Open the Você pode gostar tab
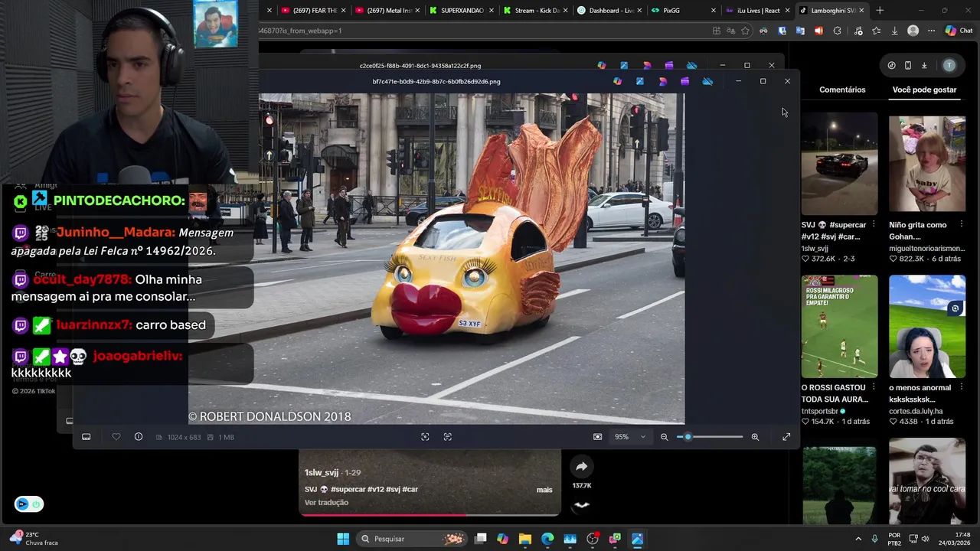Screen dimensions: 980x551 pyautogui.click(x=924, y=90)
